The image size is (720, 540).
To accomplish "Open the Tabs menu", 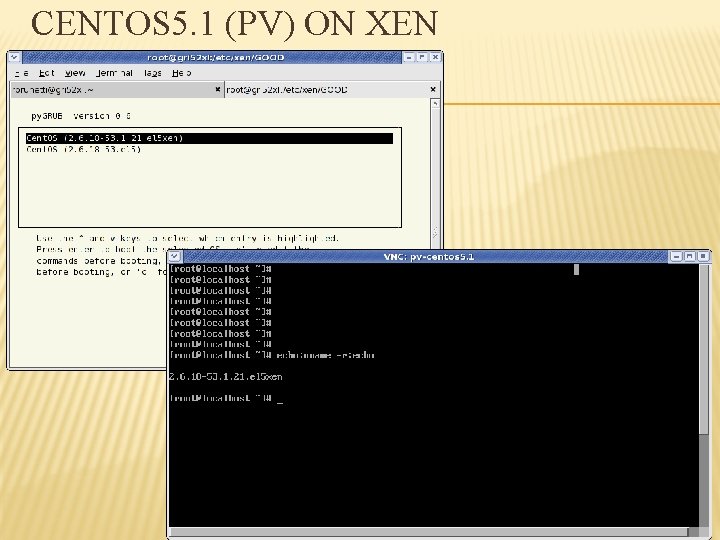I will 152,73.
